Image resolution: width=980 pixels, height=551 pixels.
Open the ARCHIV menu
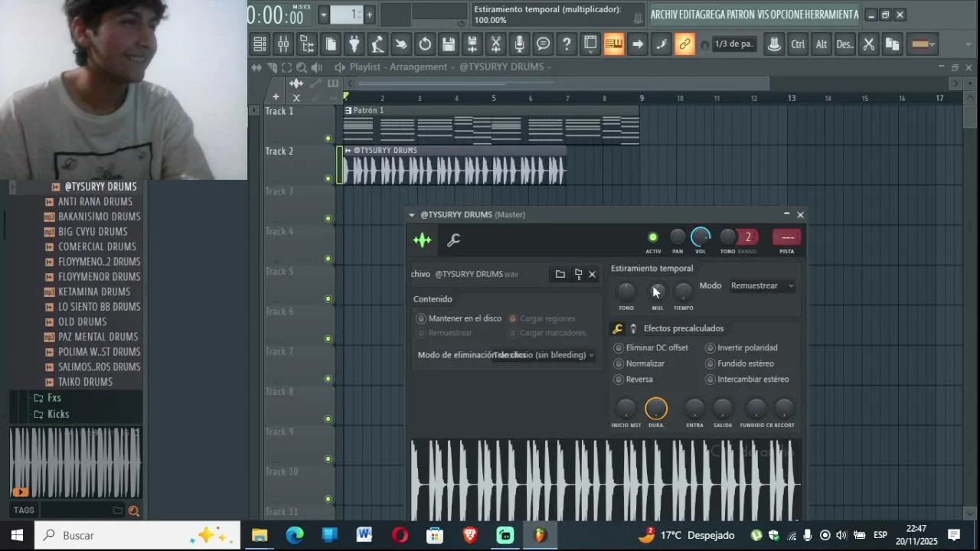click(x=663, y=15)
